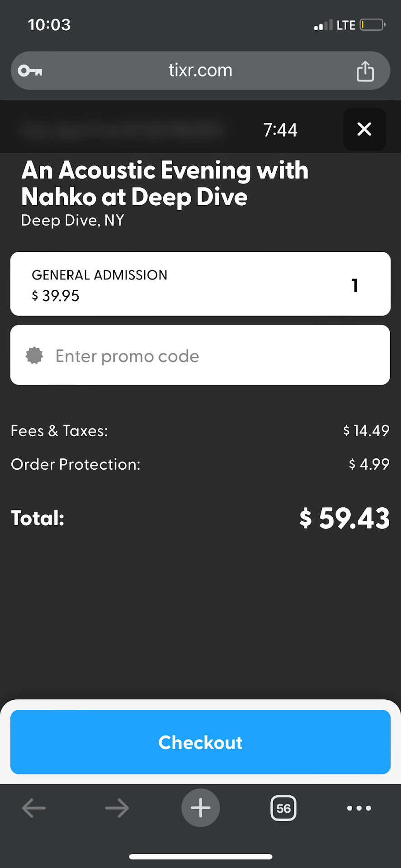Screen dimensions: 401x868
Task: Tap the ticket quantity number 1
Action: [x=355, y=285]
